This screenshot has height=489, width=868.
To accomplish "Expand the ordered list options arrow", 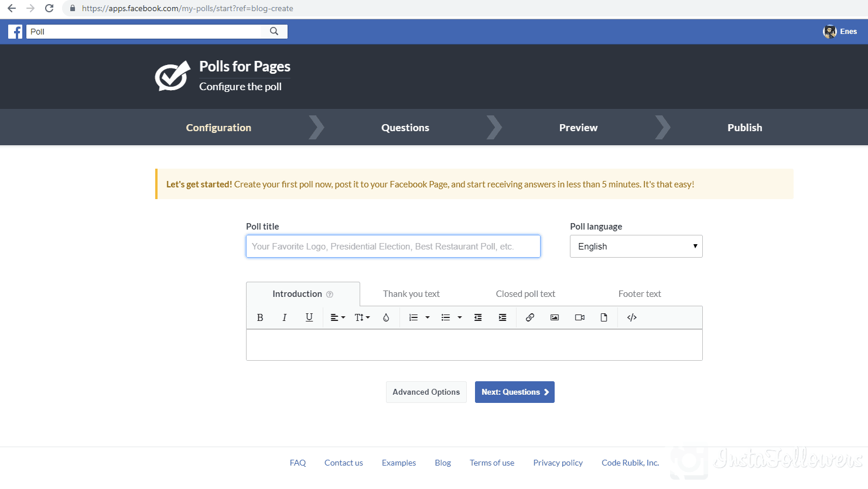I will (x=427, y=317).
